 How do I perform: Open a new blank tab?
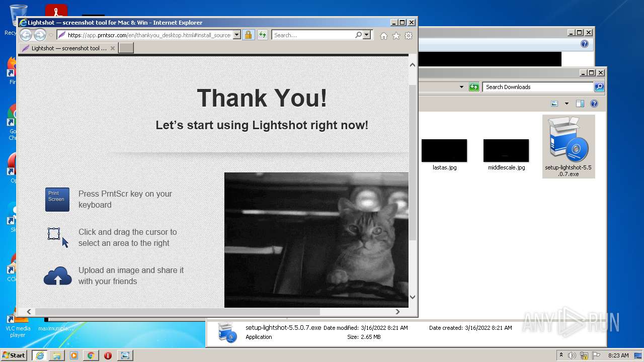[x=126, y=48]
